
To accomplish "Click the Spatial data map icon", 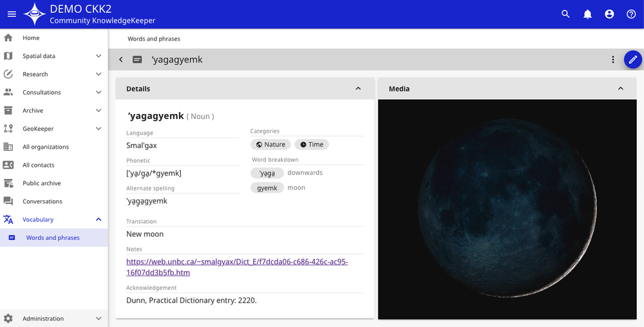I will click(x=8, y=56).
